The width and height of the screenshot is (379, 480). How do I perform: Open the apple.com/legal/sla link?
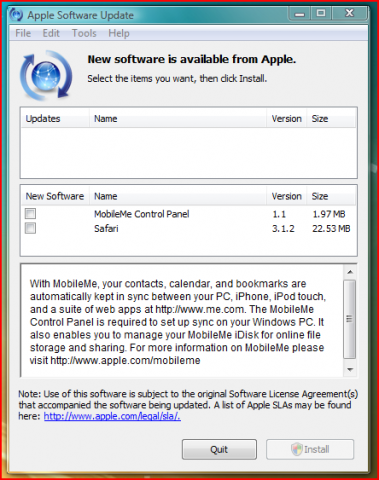click(112, 416)
